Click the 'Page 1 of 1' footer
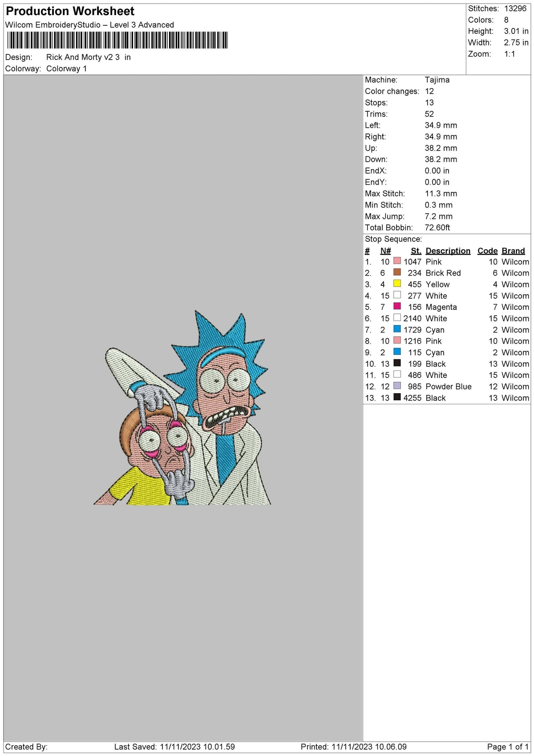This screenshot has height=756, width=534. point(508,747)
